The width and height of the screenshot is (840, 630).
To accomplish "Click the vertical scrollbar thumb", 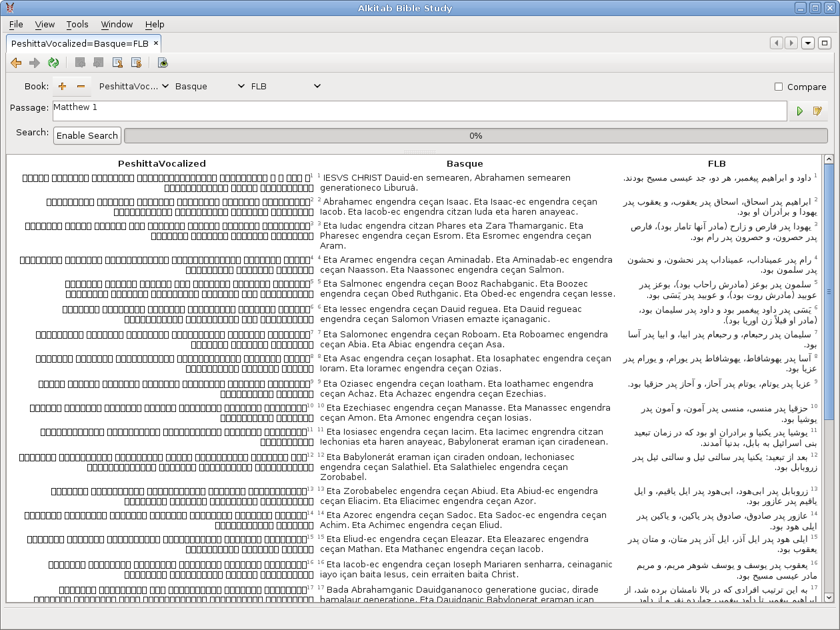I will 829,292.
